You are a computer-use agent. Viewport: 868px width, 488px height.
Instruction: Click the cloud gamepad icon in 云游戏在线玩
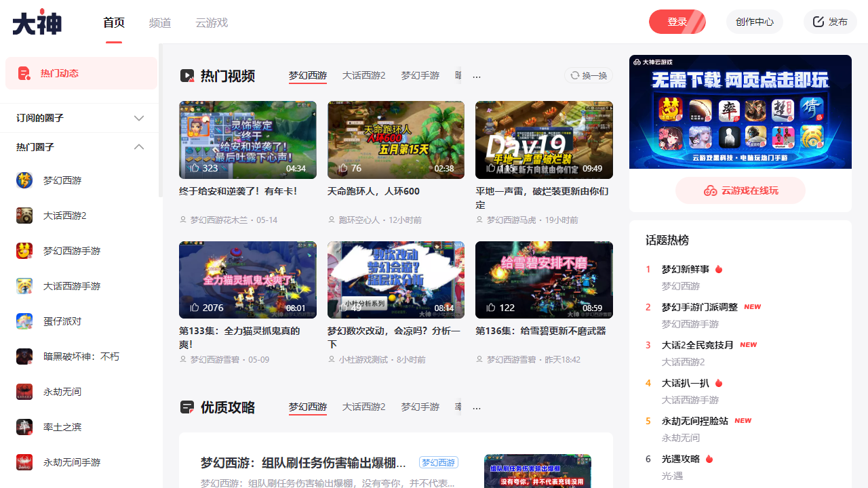710,190
